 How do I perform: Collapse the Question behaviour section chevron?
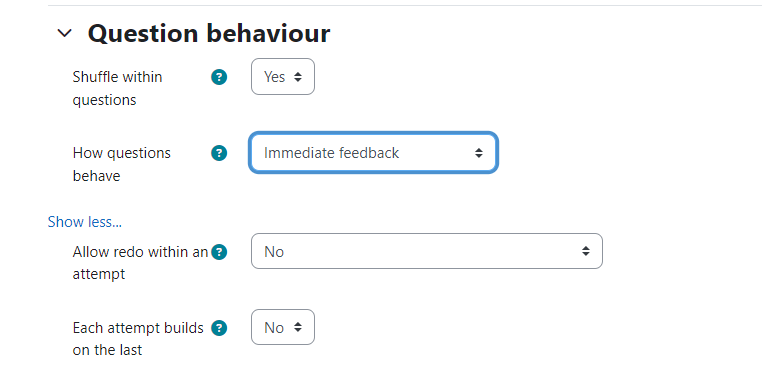pyautogui.click(x=65, y=33)
